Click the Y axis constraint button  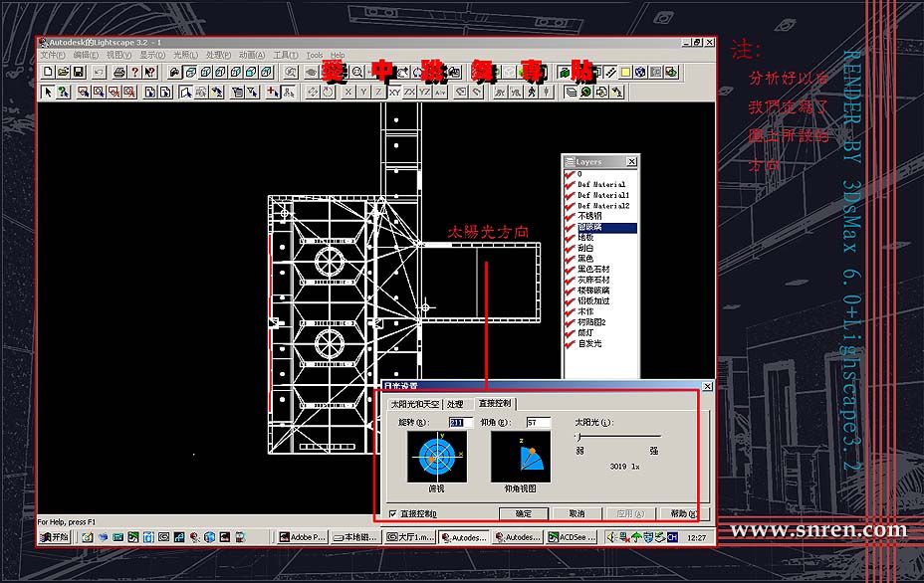coord(363,92)
